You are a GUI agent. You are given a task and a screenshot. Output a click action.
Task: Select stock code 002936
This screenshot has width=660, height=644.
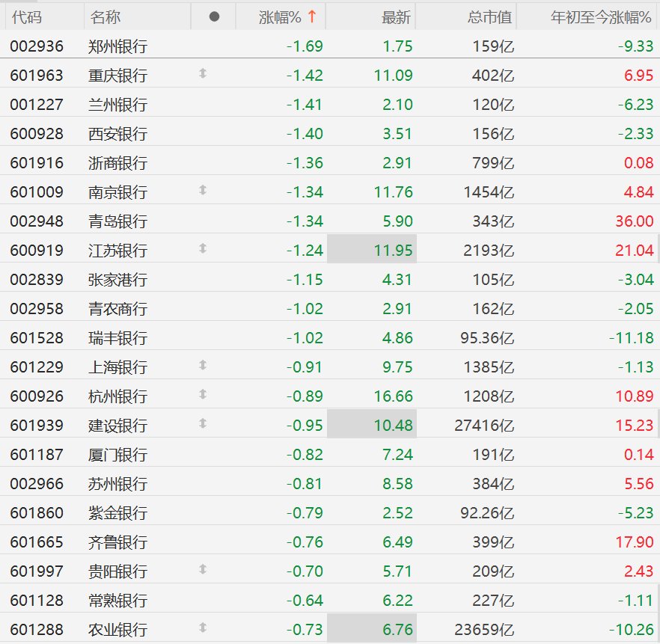(37, 46)
